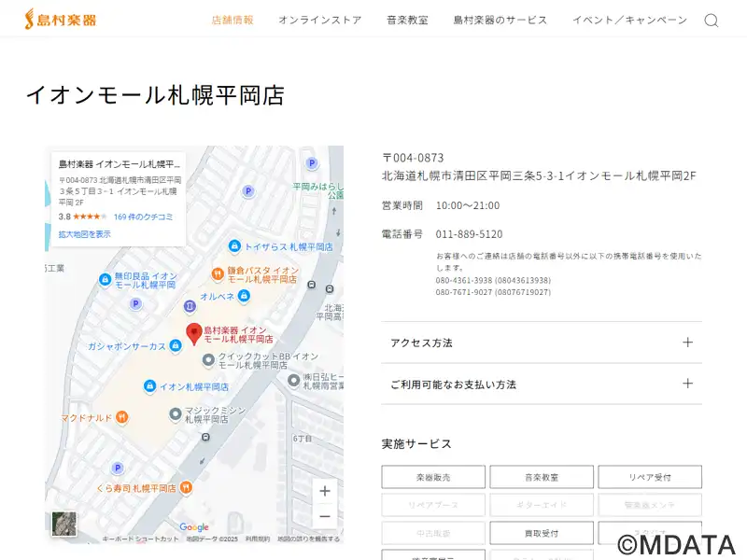Click the Google logo on the map
747x560 pixels.
pyautogui.click(x=194, y=526)
